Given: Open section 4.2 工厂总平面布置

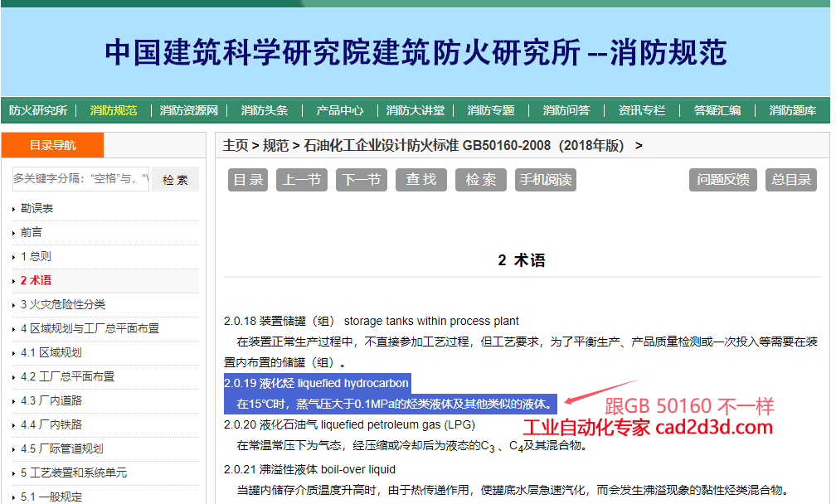Looking at the screenshot, I should click(68, 376).
